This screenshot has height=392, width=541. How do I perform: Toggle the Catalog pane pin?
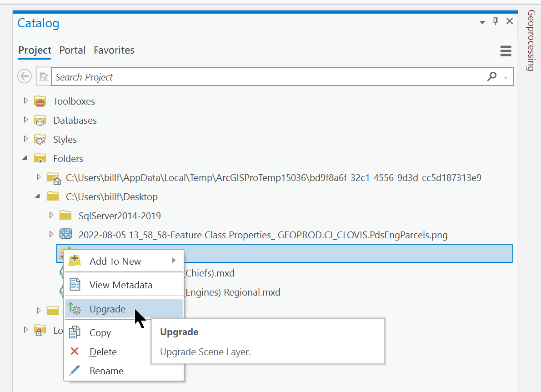click(495, 21)
